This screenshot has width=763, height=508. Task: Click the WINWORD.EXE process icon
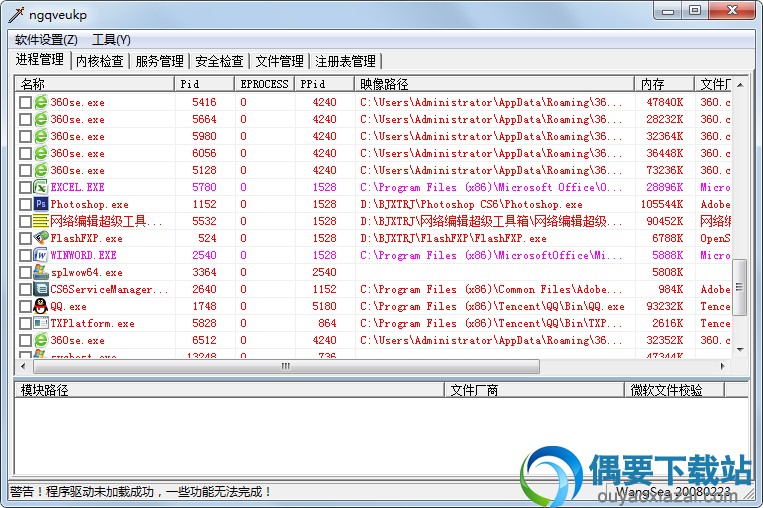point(41,255)
